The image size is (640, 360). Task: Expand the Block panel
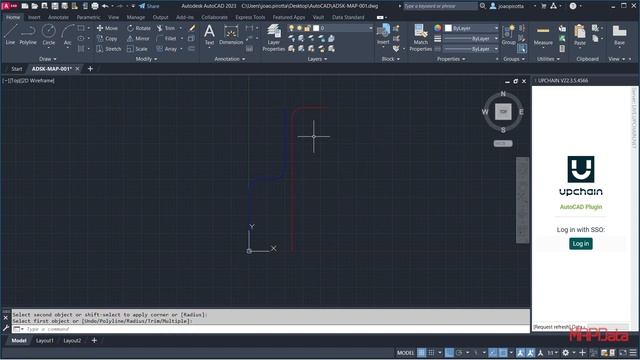(x=391, y=59)
